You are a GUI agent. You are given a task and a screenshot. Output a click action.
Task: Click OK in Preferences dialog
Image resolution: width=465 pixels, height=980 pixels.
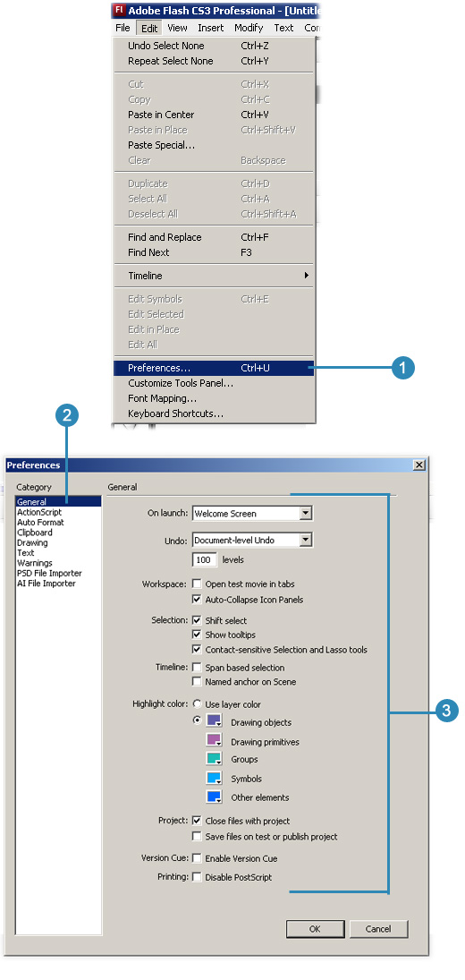[315, 929]
